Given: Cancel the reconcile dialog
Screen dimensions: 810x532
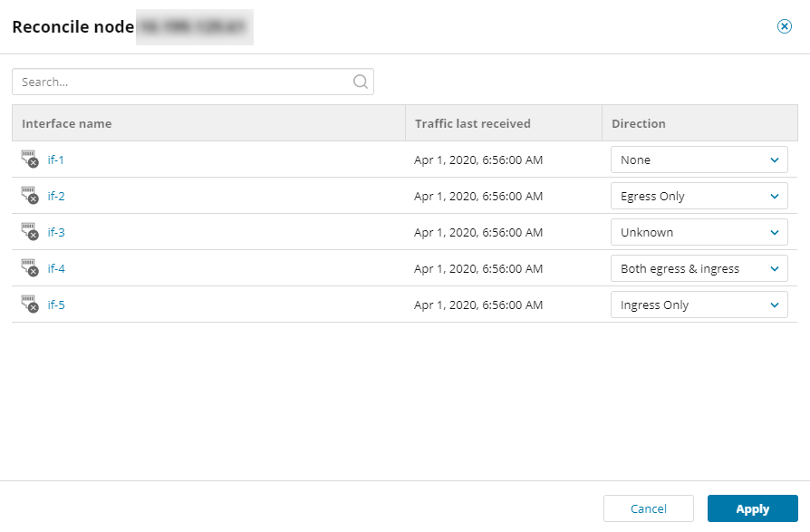Looking at the screenshot, I should click(x=648, y=508).
